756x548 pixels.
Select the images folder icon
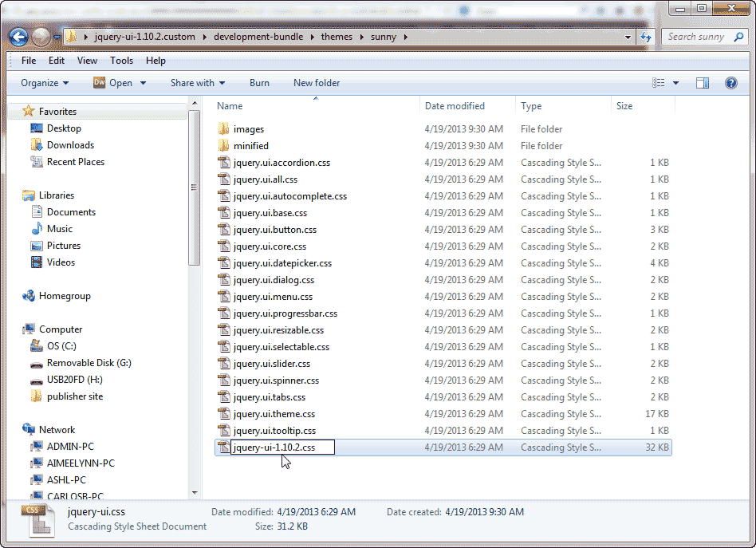[x=224, y=128]
